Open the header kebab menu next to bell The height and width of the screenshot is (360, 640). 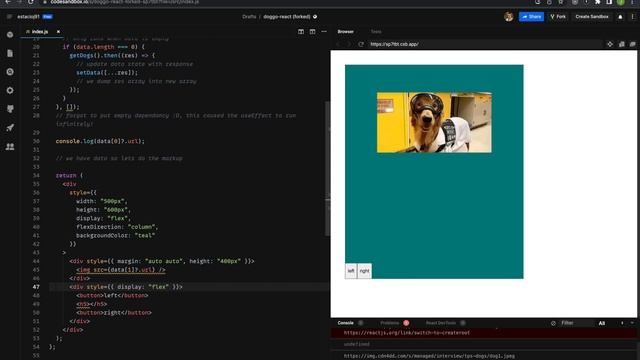[633, 17]
